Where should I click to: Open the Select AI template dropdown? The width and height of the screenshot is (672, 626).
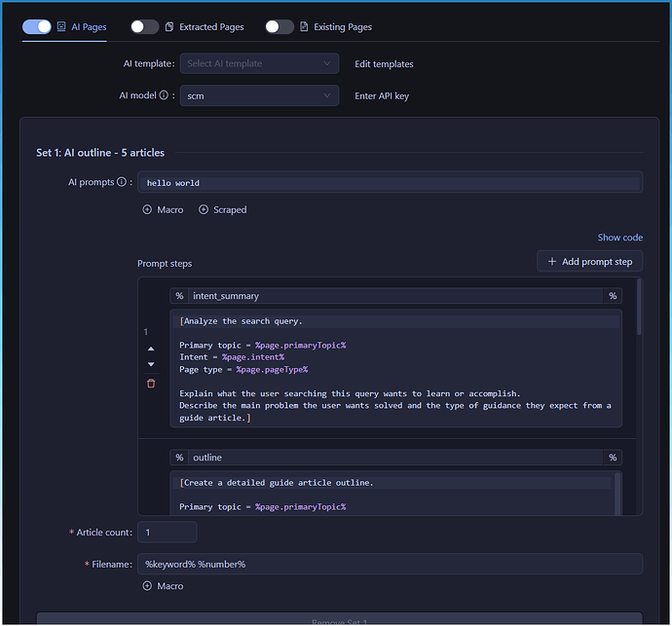click(x=259, y=64)
